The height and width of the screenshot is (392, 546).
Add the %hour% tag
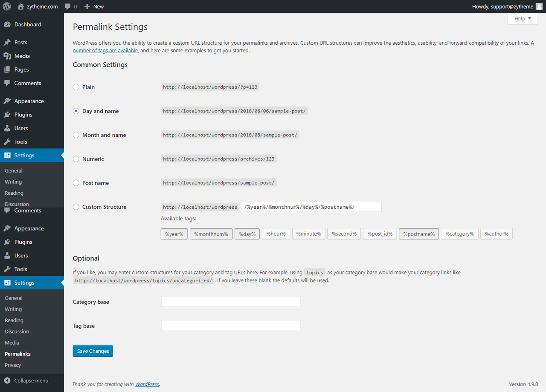276,233
